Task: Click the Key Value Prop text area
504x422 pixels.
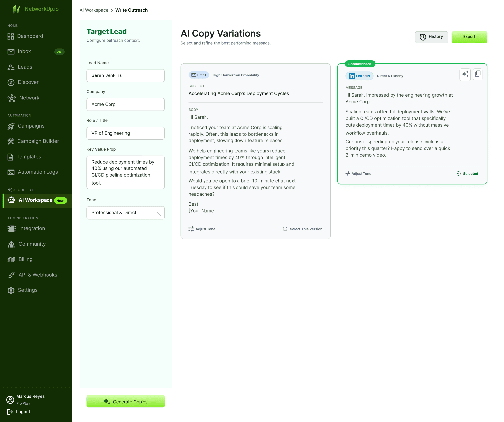Action: (126, 172)
